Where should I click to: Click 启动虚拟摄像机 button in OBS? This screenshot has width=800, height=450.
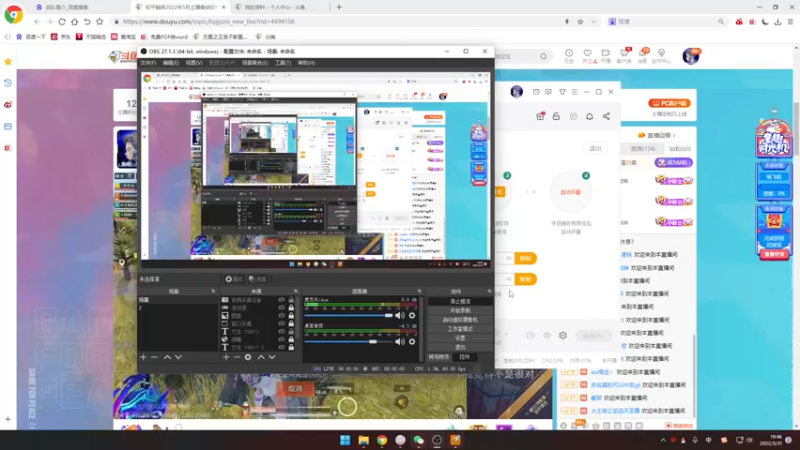[x=460, y=320]
